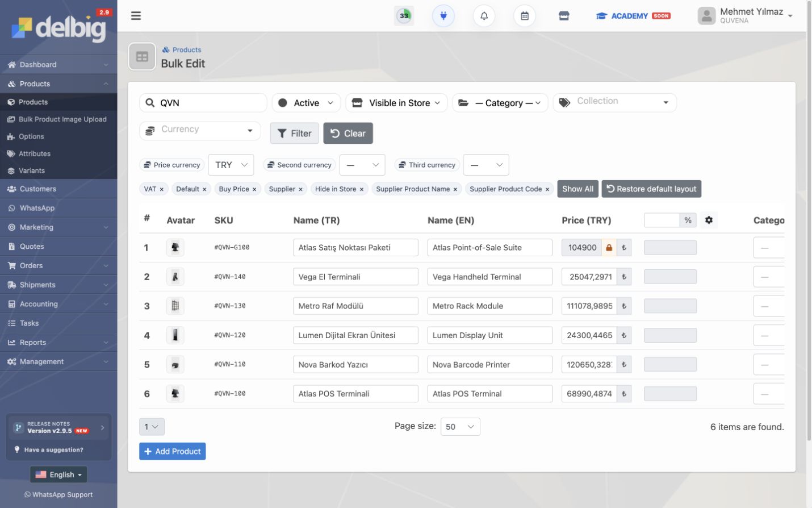Screen dimensions: 812x508
Task: Open the Collection dropdown
Action: point(615,102)
